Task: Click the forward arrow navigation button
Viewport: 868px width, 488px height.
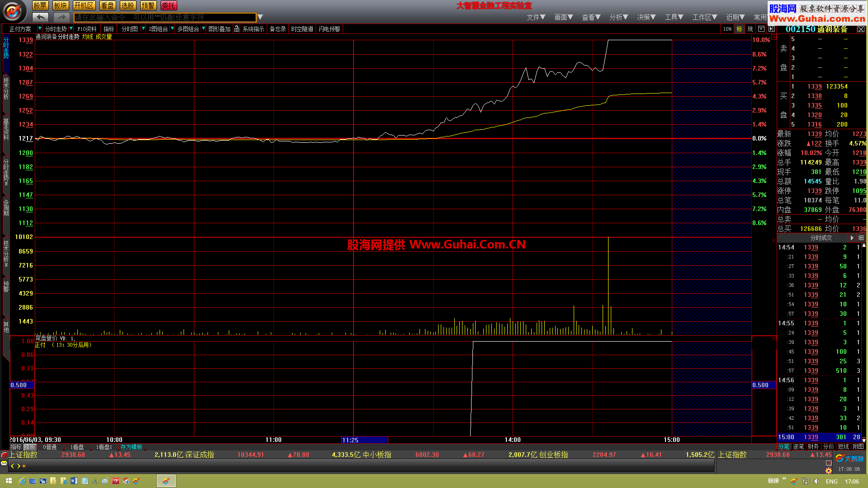Action: point(61,17)
